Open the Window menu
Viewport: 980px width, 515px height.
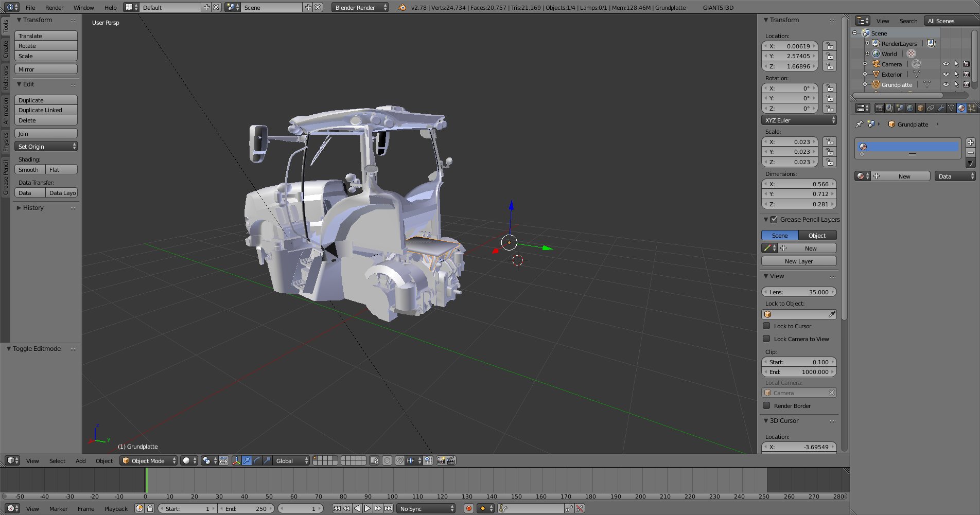[83, 7]
